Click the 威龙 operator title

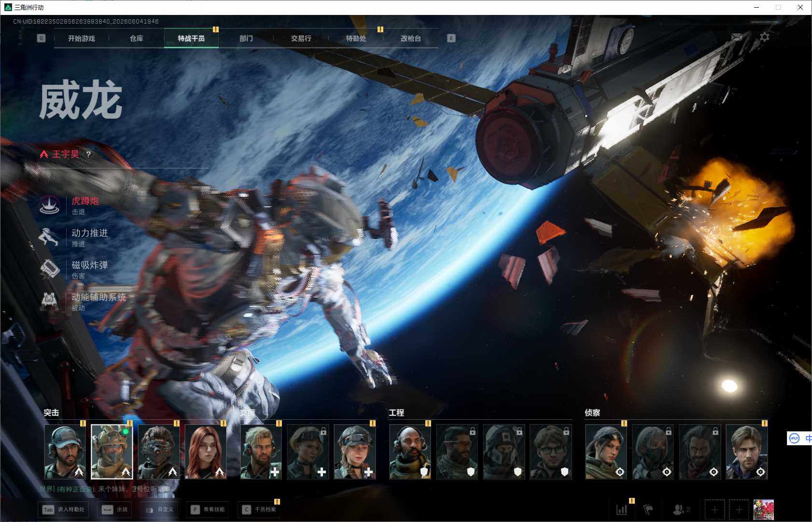click(81, 100)
